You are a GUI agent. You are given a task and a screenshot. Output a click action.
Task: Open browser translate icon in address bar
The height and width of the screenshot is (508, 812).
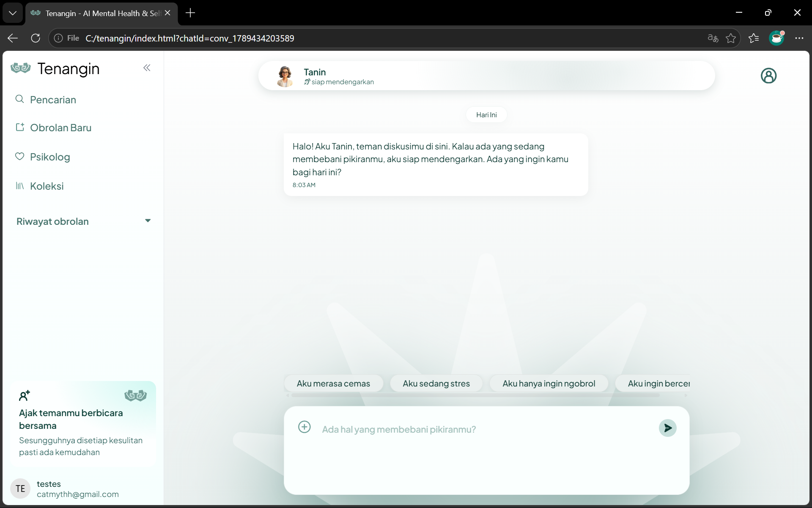click(x=713, y=38)
